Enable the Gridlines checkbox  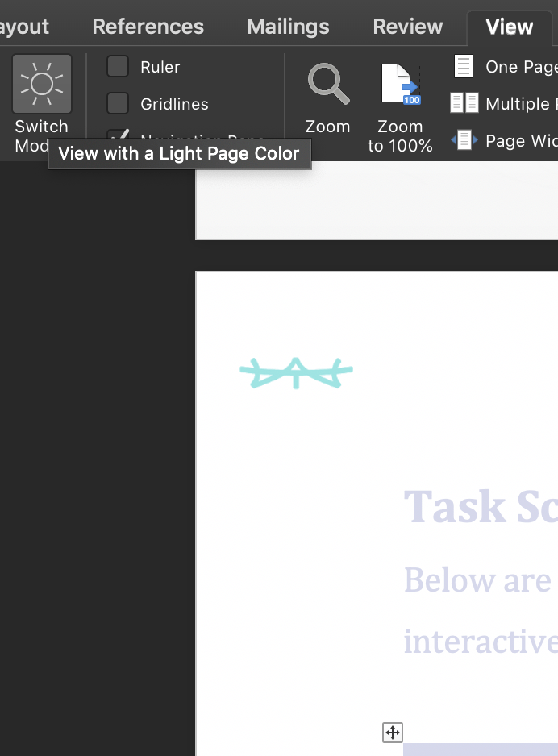tap(118, 103)
